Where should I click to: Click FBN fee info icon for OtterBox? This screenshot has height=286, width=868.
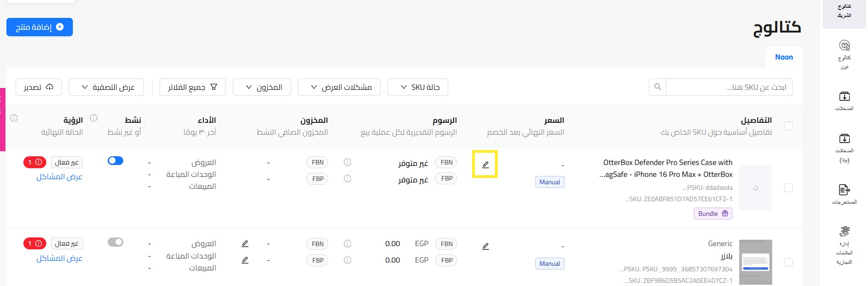(347, 162)
